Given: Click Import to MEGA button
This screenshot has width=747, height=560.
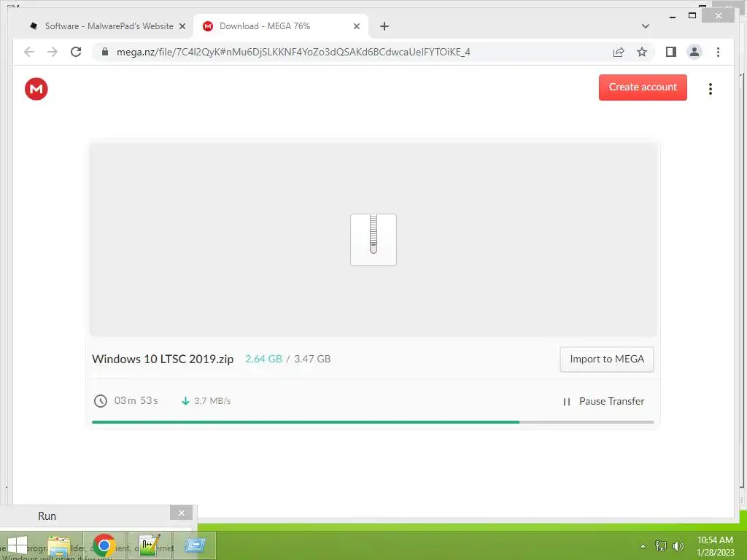Looking at the screenshot, I should pos(606,359).
